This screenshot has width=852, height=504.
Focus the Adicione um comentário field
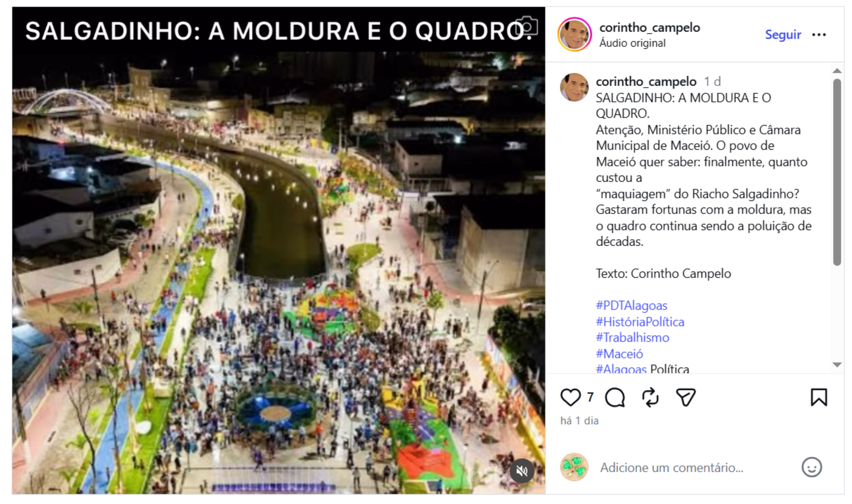[x=696, y=468]
